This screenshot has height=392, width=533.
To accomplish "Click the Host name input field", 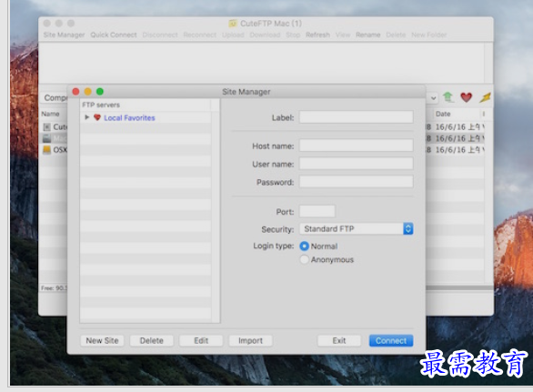I will click(357, 146).
